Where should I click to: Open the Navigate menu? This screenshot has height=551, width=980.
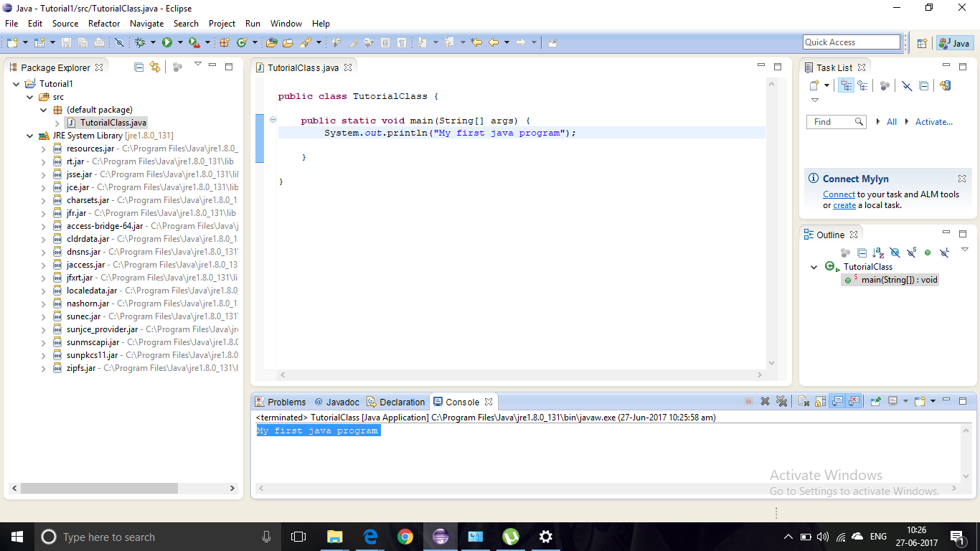click(x=146, y=24)
